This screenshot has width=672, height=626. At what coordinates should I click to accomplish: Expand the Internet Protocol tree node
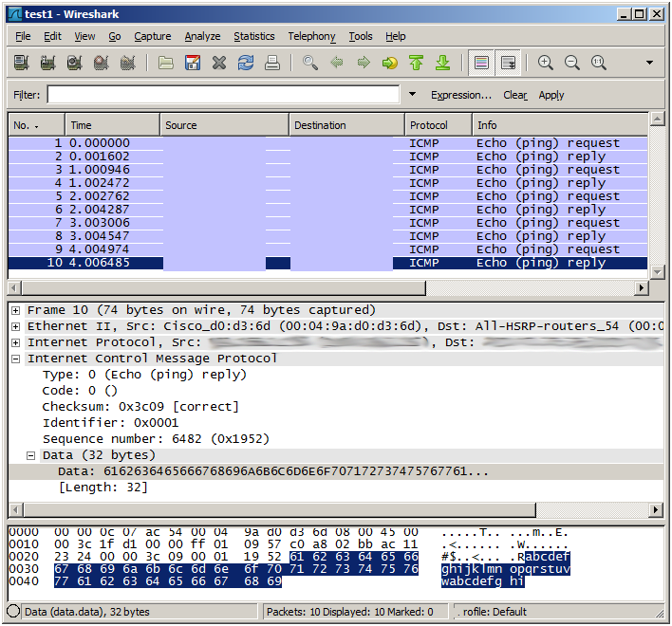[15, 342]
